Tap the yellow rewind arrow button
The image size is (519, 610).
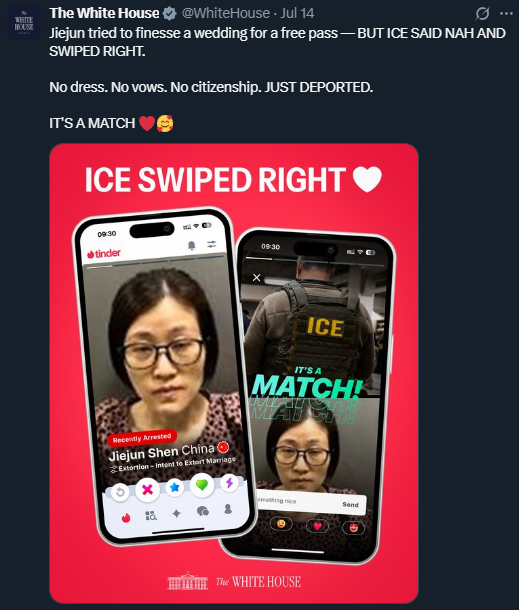click(x=120, y=492)
